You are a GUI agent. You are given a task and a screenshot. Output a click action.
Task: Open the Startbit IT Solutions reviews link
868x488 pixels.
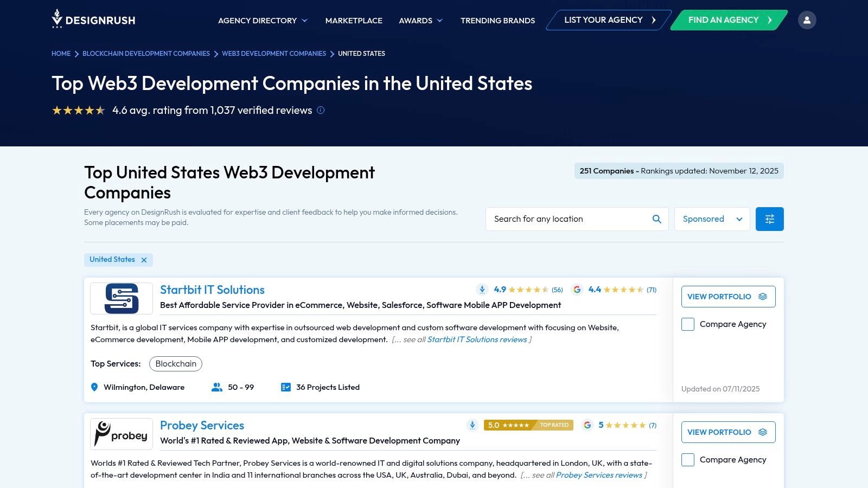coord(477,339)
